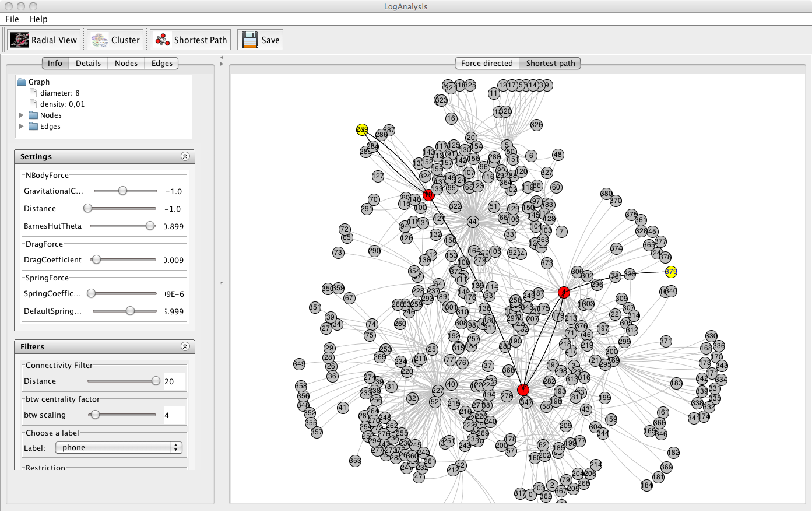Viewport: 812px width, 512px height.
Task: Open the Edges tab
Action: tap(161, 63)
